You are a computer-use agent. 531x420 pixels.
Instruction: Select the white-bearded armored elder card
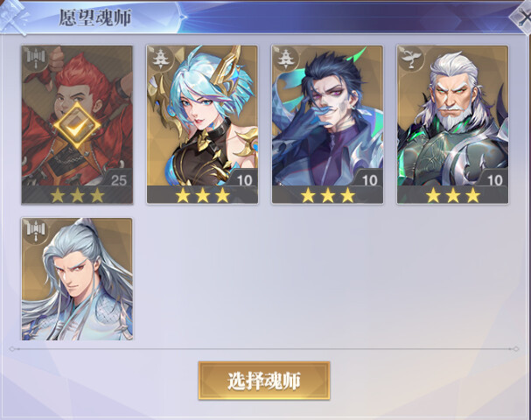[453, 124]
